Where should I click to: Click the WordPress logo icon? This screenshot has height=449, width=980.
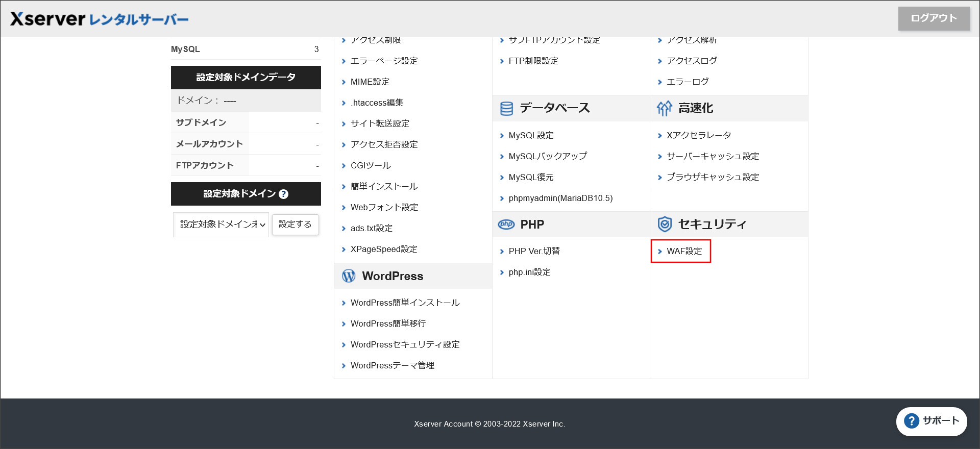point(349,276)
